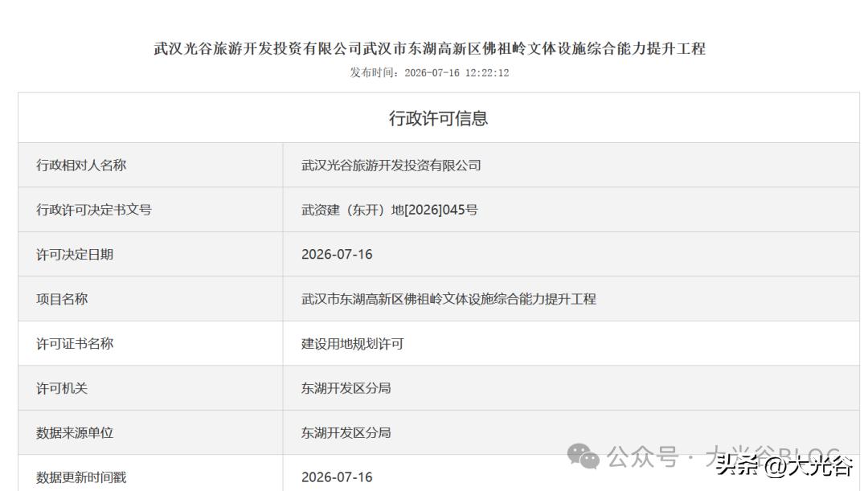Viewport: 868px width, 491px height.
Task: Click the project name value in the 项目名称 row
Action: tap(449, 299)
